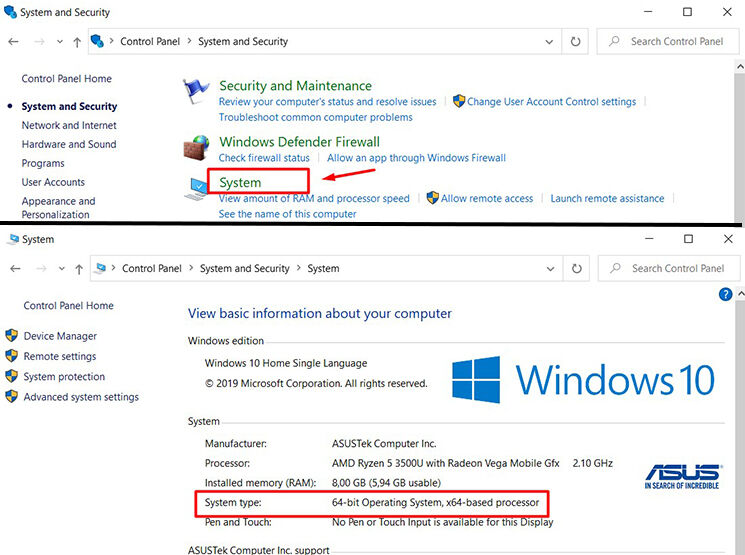Click Allow remote access link

tap(487, 198)
